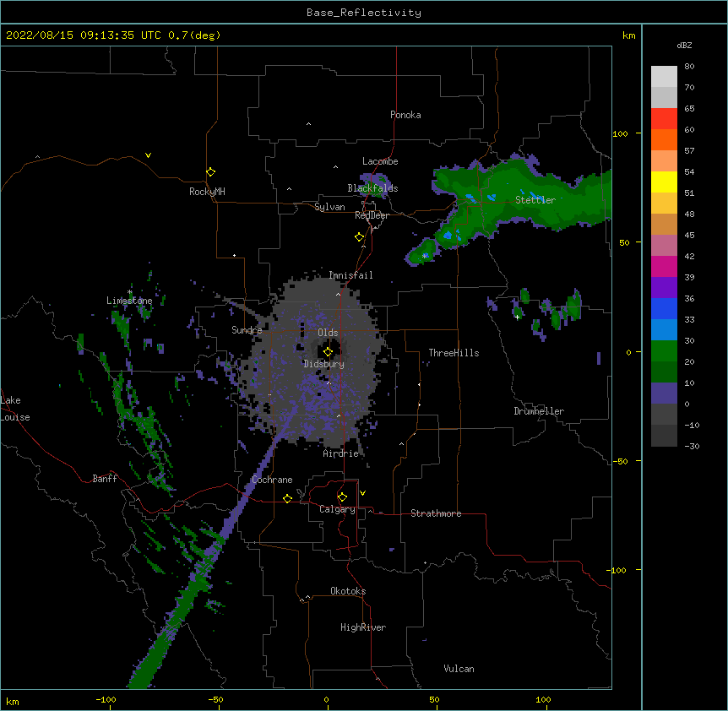Pick the tan 45-48 dBZ legend swatch
This screenshot has height=711, width=728.
(x=664, y=224)
